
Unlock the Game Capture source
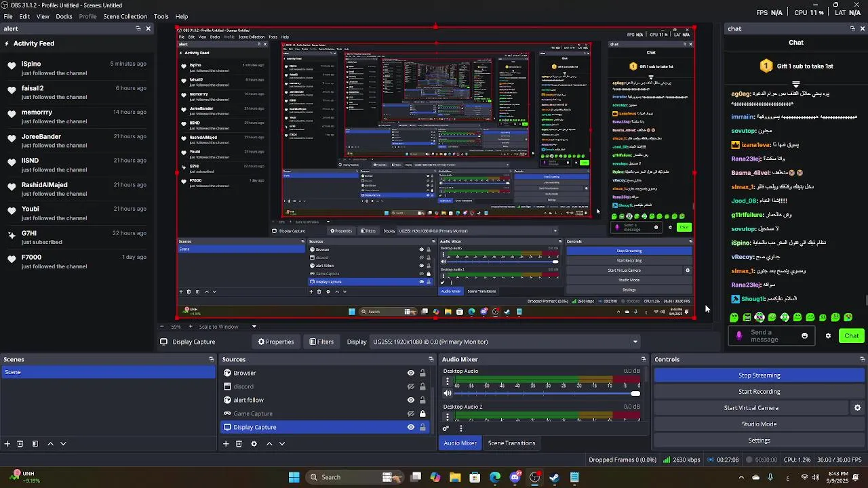coord(422,413)
